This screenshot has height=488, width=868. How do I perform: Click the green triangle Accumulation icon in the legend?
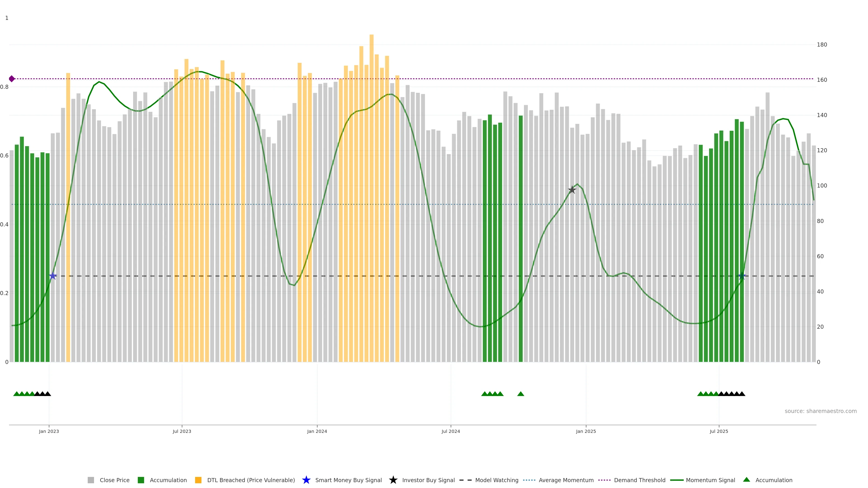click(746, 480)
